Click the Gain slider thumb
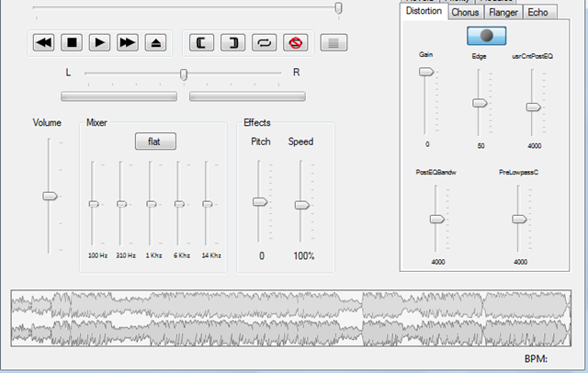Screen dimensions: 588x373 click(x=426, y=72)
